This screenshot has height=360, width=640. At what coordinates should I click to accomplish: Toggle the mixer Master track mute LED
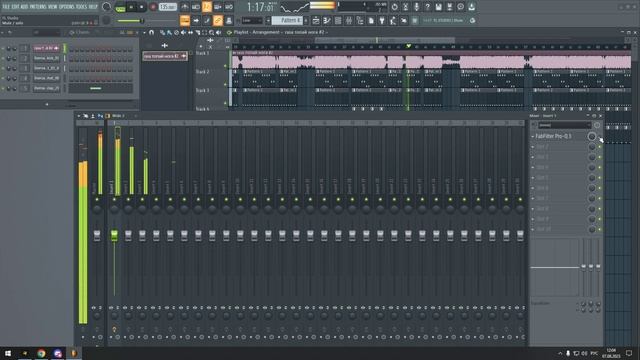click(97, 200)
